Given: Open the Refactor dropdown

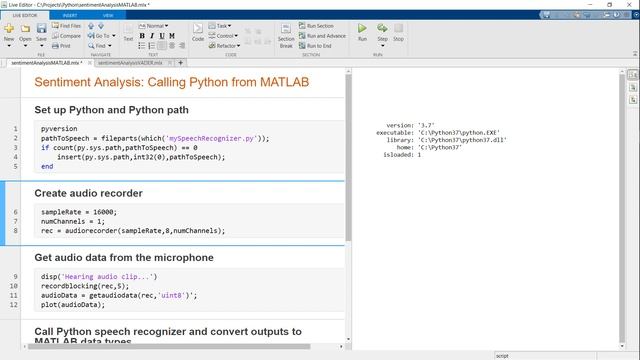Looking at the screenshot, I should pyautogui.click(x=224, y=46).
